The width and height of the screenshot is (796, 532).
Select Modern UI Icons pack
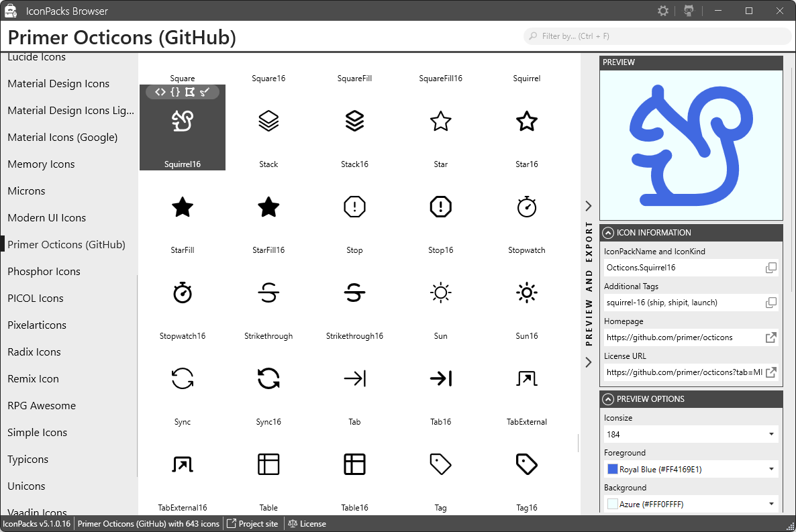coord(47,218)
